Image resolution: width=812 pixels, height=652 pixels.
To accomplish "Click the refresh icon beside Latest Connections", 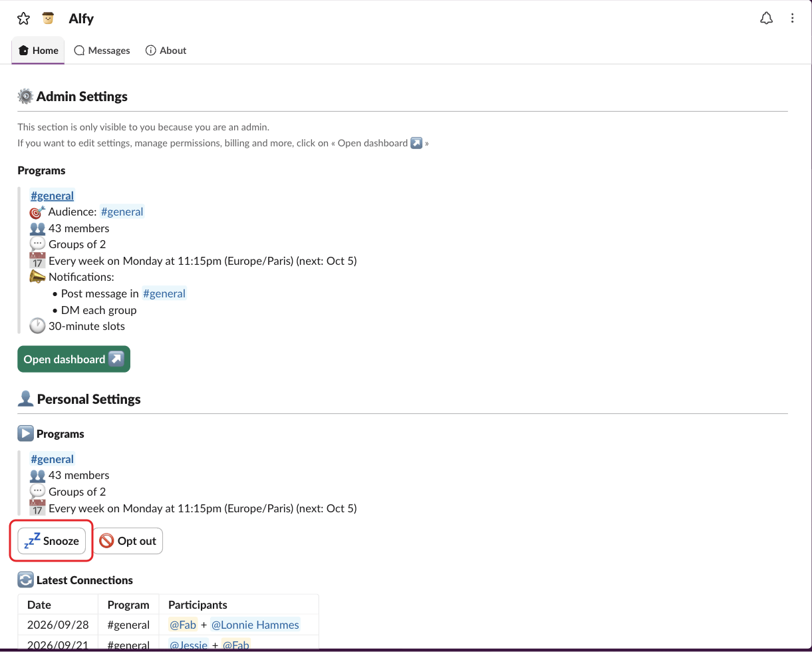I will pos(25,580).
